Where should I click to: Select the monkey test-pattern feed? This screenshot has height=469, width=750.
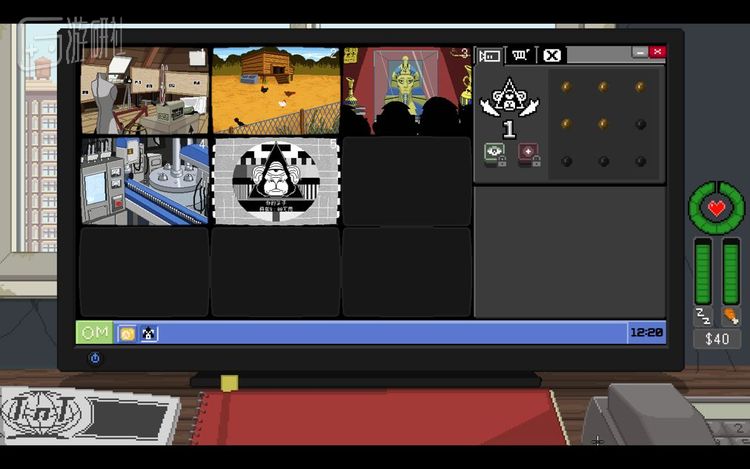point(276,181)
